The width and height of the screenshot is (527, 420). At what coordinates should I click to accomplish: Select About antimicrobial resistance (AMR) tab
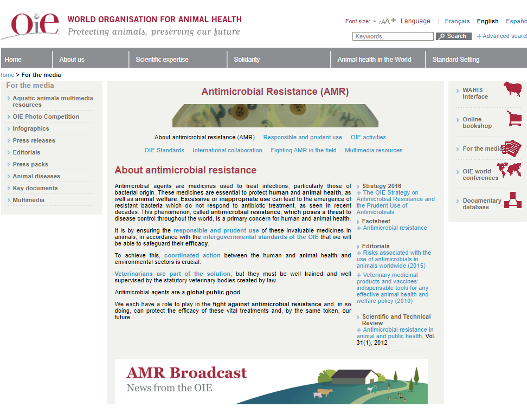[x=204, y=138]
